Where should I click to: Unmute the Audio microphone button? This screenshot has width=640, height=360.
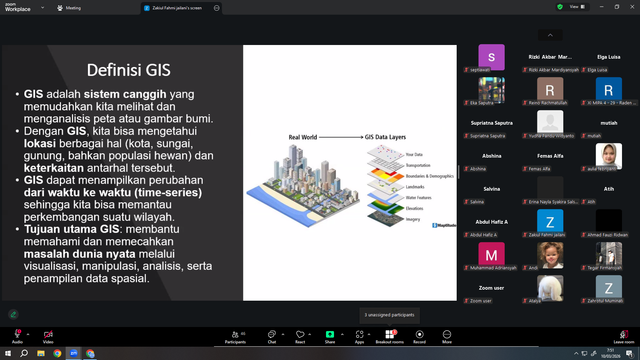coord(17,336)
